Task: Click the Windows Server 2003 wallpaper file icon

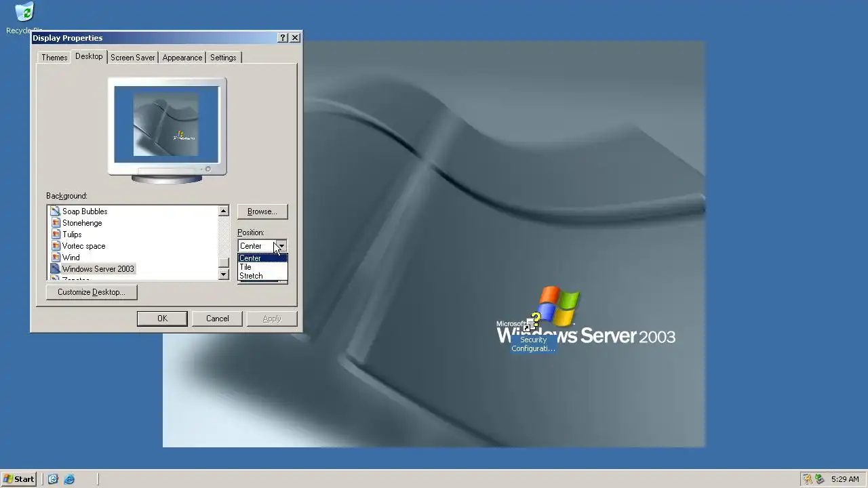Action: coord(56,269)
